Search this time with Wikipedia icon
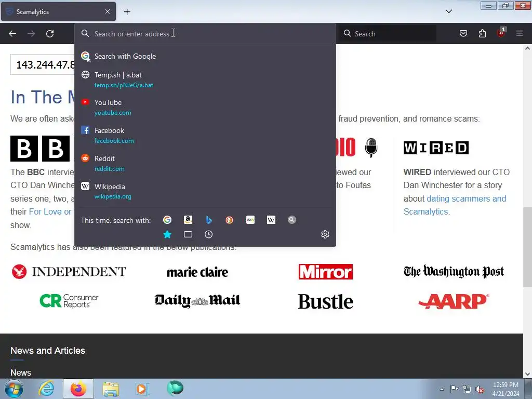Screen dimensions: 532x399 click(x=271, y=220)
